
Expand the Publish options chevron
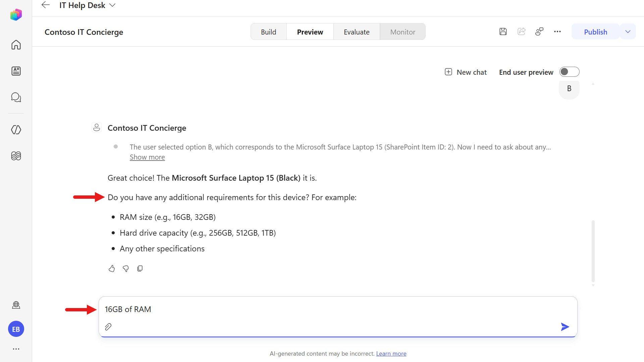[x=628, y=32]
